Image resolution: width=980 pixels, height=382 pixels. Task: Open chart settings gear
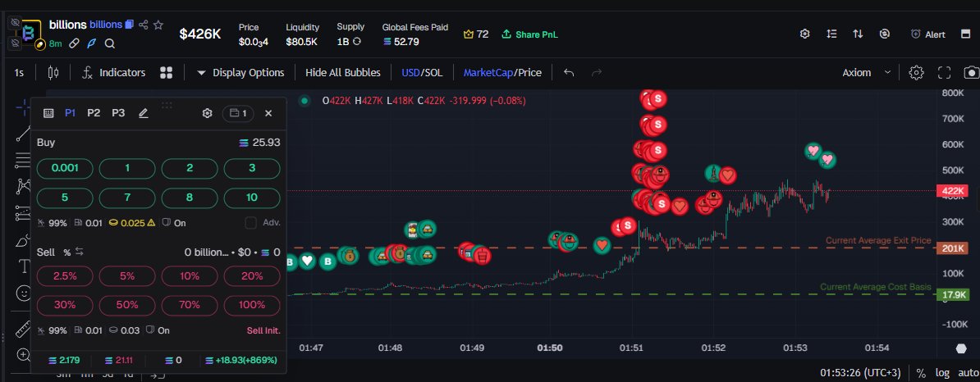tap(916, 73)
